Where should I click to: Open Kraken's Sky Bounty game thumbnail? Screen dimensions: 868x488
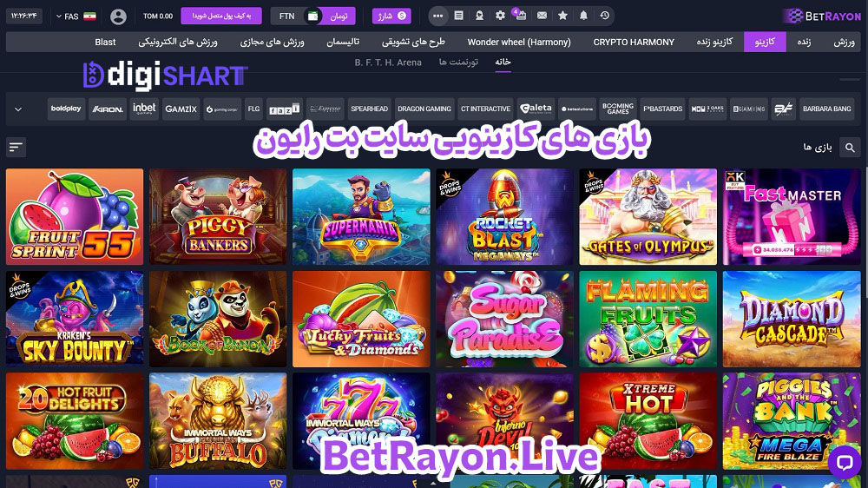75,319
